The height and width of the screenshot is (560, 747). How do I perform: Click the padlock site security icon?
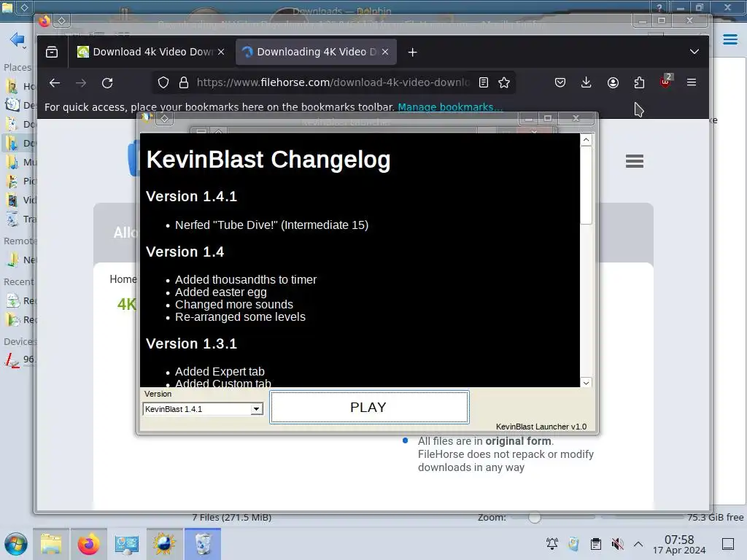click(x=183, y=83)
